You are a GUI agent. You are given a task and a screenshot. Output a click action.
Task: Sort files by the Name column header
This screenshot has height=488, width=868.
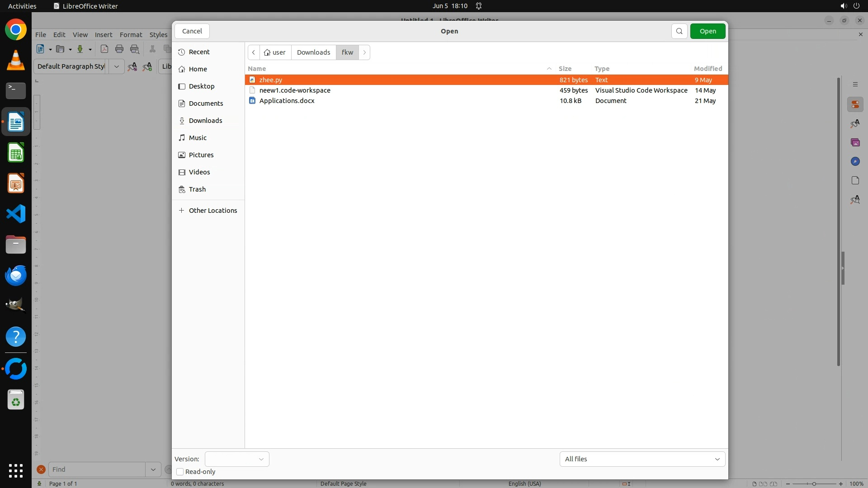(257, 69)
